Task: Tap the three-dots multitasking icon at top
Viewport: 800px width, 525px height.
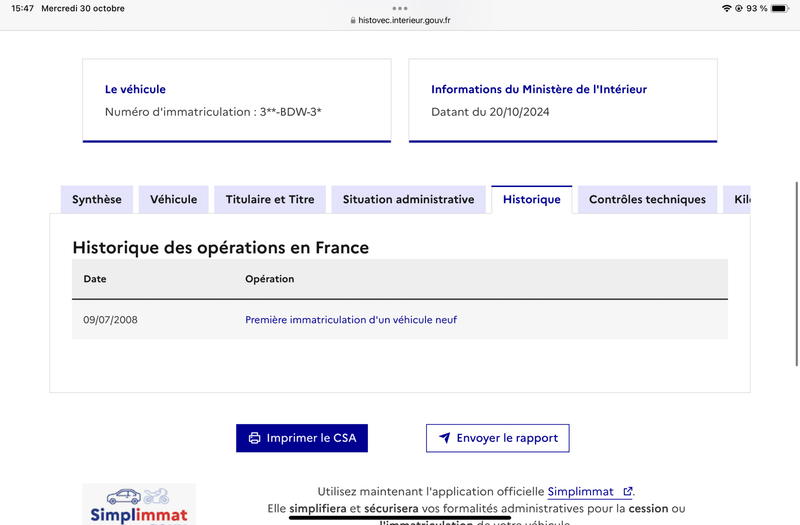Action: [x=400, y=8]
